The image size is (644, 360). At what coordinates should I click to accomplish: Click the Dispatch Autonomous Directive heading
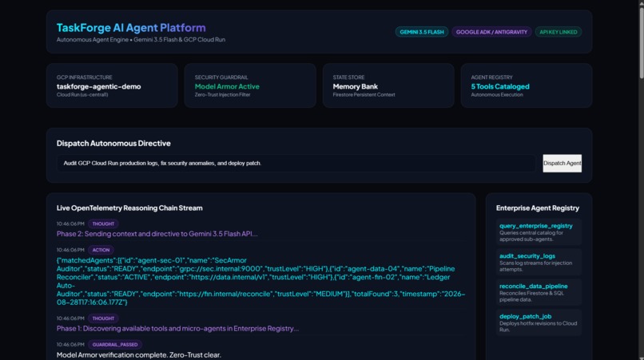point(113,143)
